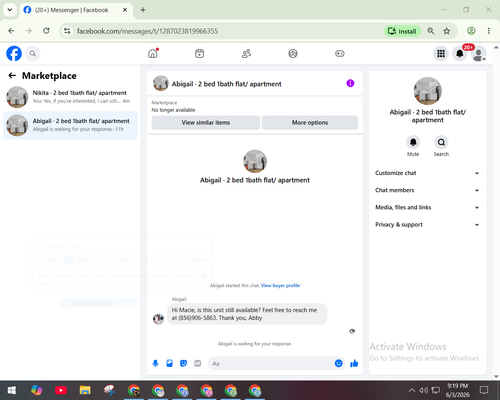The image size is (500, 400).
Task: Open File Explorer from the taskbar
Action: click(85, 390)
